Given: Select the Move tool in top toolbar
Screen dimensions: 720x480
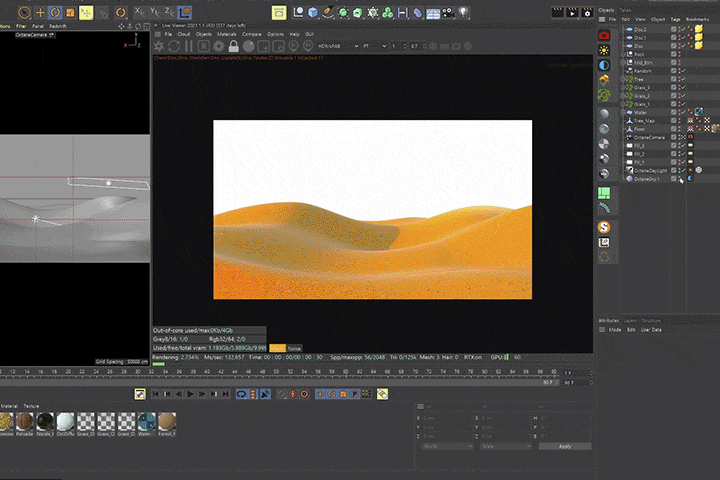Looking at the screenshot, I should pyautogui.click(x=40, y=13).
